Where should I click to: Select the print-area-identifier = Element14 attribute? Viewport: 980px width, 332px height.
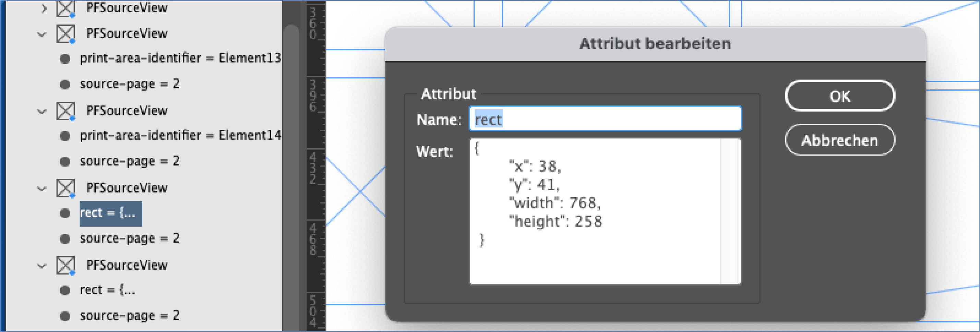tap(180, 135)
